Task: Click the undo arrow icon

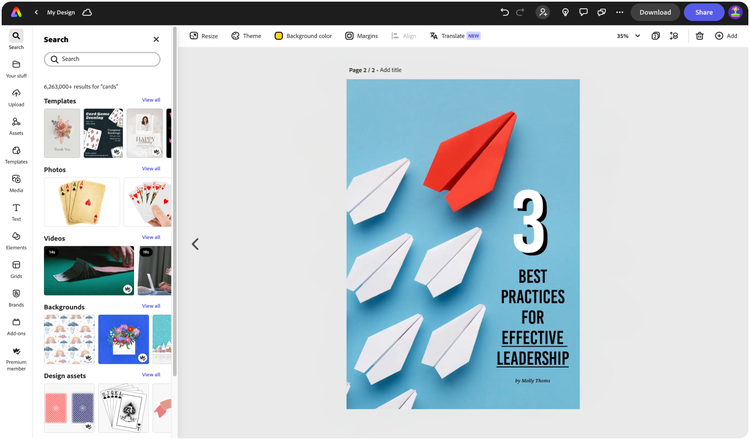Action: click(x=504, y=12)
